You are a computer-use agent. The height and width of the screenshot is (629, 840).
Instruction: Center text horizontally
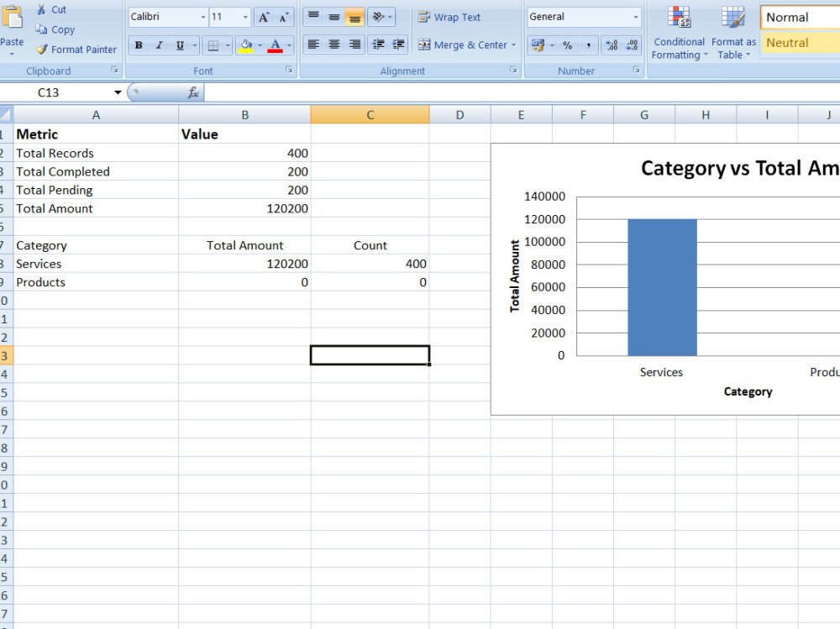[333, 45]
